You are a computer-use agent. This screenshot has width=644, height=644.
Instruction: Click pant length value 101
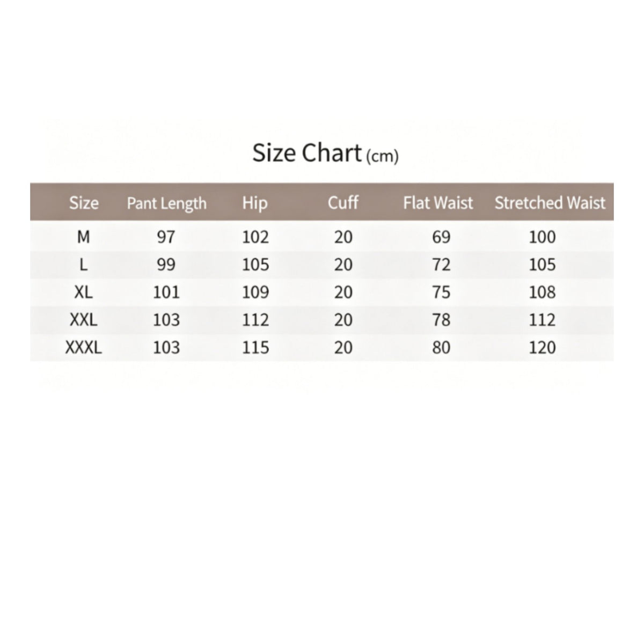(x=166, y=292)
